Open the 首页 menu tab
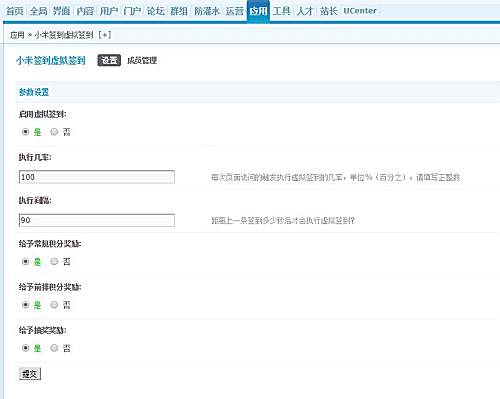500x399 pixels. click(15, 11)
